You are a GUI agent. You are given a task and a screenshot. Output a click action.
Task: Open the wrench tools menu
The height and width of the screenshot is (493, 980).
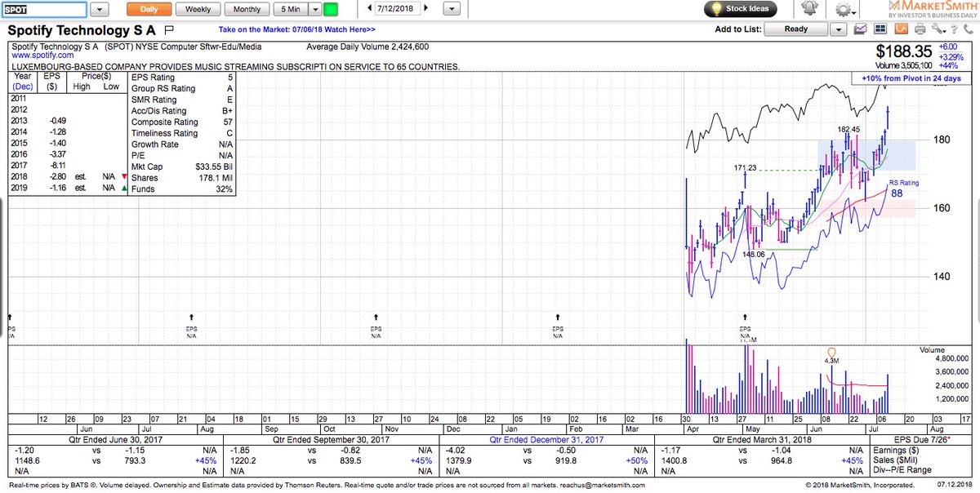coord(939,29)
